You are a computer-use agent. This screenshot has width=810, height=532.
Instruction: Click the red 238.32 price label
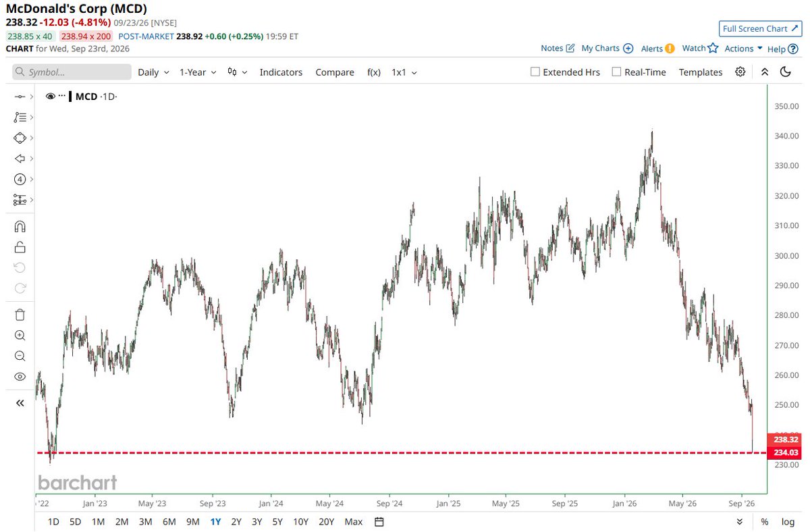[x=784, y=439]
